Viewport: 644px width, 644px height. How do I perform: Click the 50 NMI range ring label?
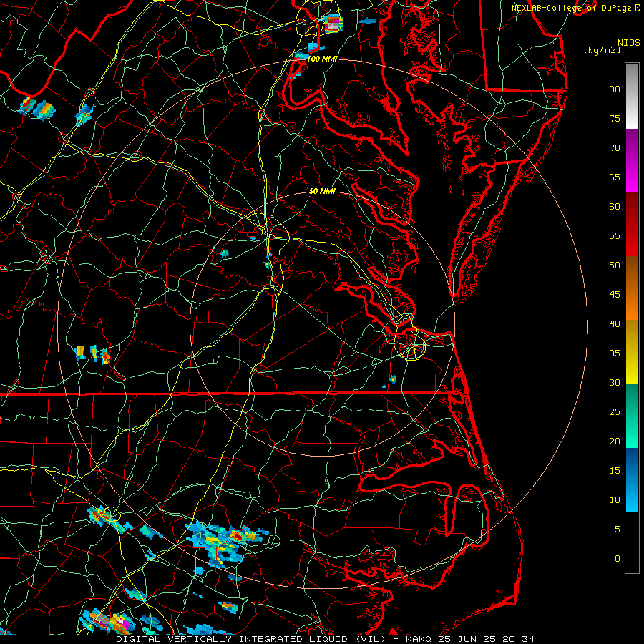(322, 191)
